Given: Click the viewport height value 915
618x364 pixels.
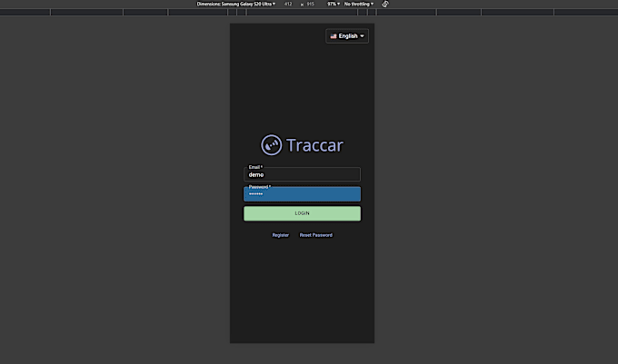Looking at the screenshot, I should 311,4.
